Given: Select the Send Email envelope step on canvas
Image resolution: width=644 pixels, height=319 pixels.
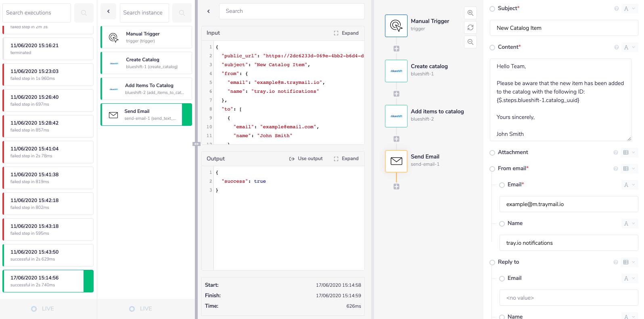Looking at the screenshot, I should point(396,161).
